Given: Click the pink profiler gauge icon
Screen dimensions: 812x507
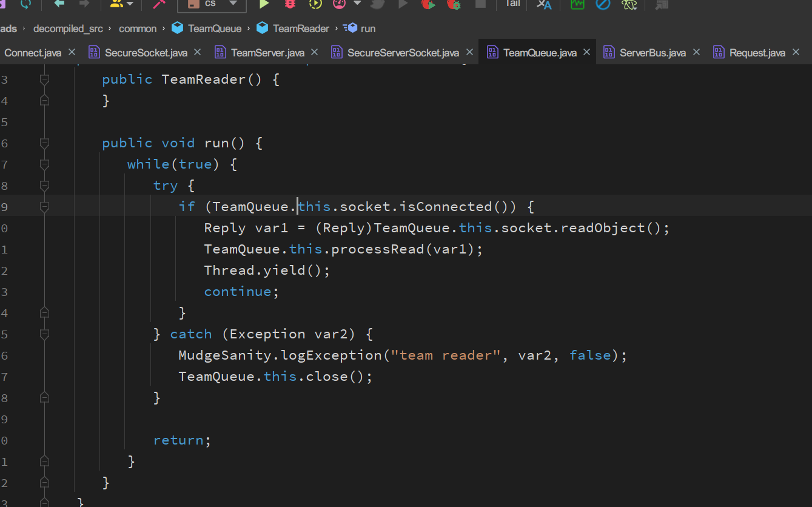Looking at the screenshot, I should point(340,4).
